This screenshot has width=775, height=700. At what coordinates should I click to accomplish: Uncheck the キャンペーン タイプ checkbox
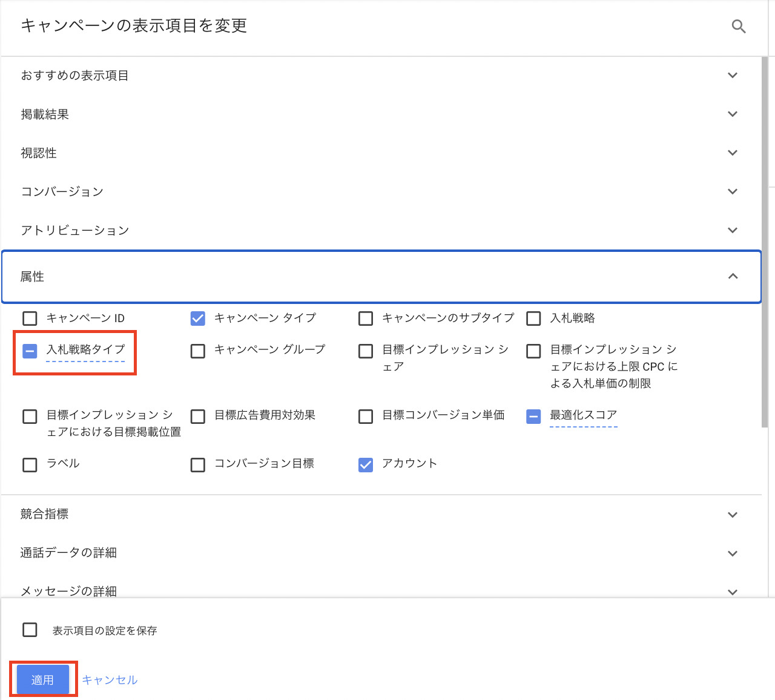[198, 319]
